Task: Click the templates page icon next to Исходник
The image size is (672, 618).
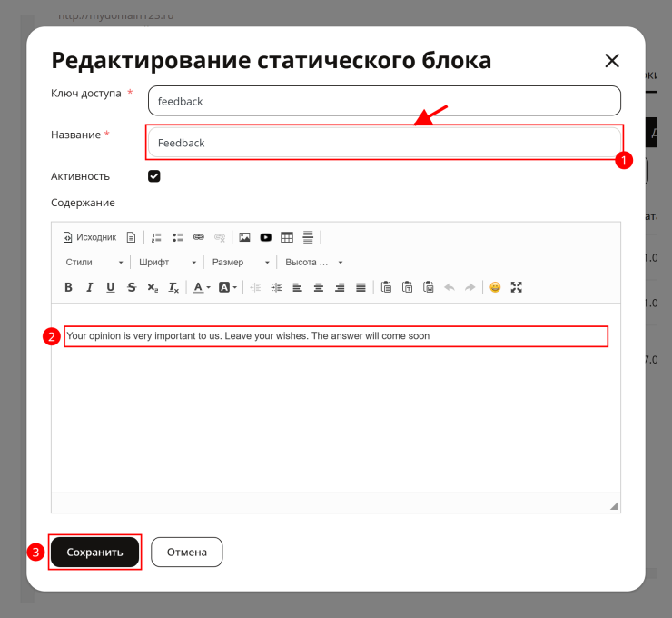Action: 131,237
